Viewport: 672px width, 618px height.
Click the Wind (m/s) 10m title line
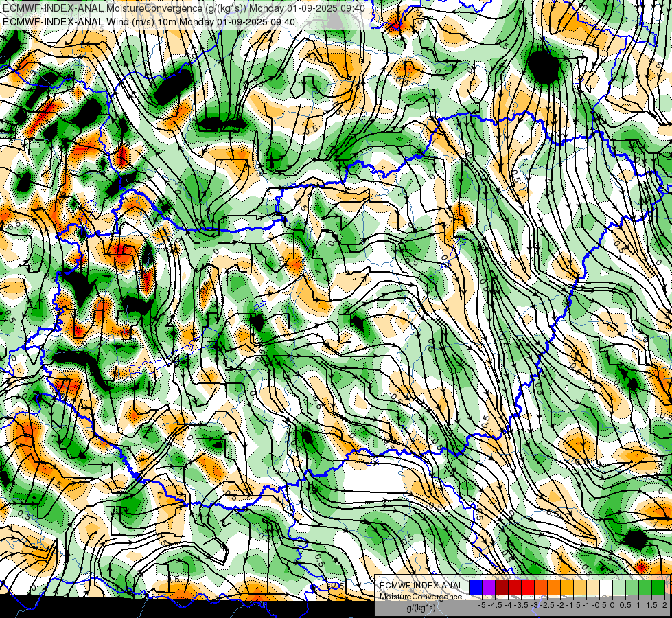(x=149, y=21)
